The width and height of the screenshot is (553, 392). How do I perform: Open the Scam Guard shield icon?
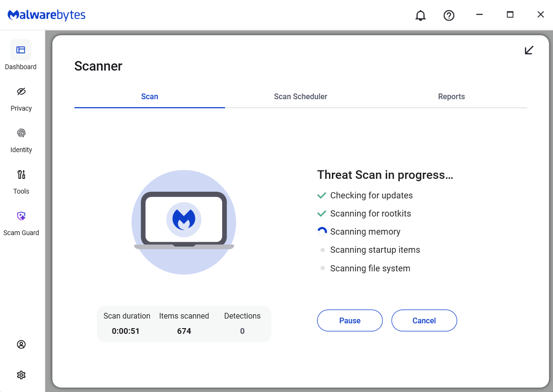(x=21, y=216)
